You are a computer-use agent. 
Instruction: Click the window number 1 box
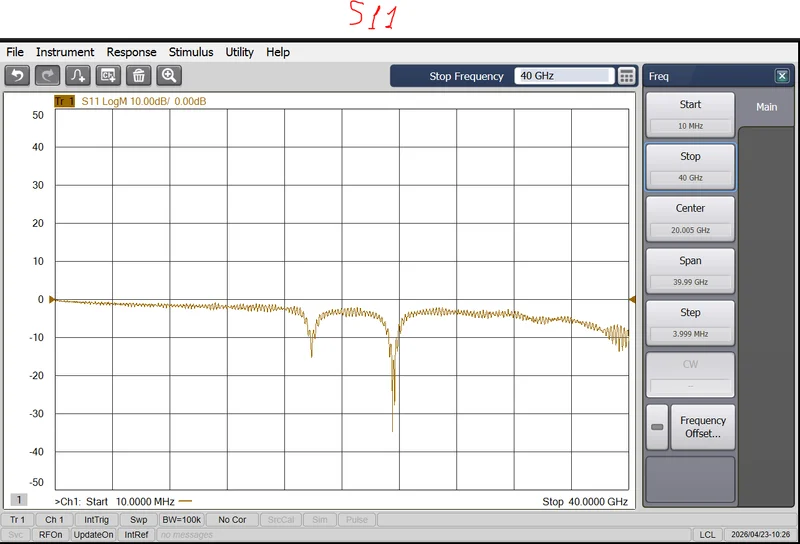coord(19,500)
